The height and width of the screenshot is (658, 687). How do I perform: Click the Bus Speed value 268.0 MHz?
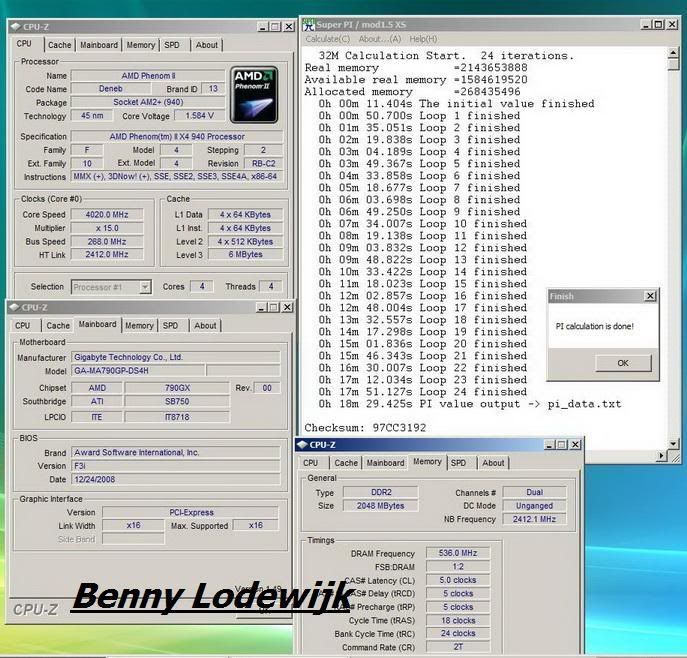click(107, 241)
